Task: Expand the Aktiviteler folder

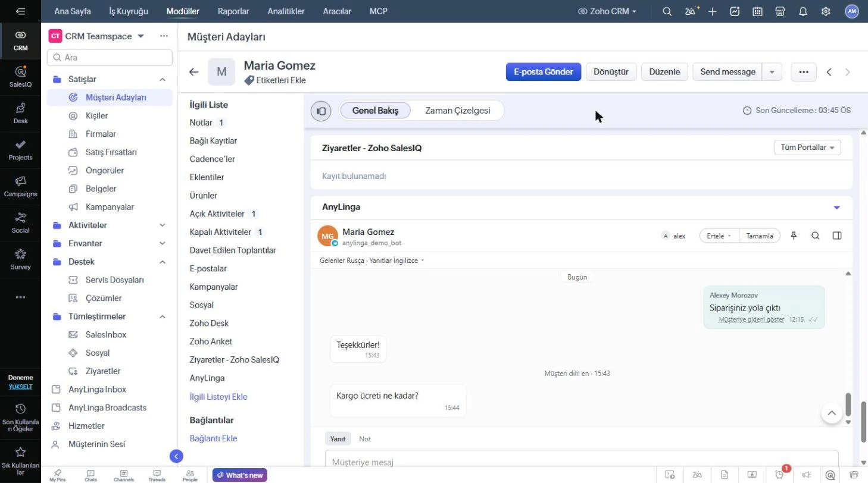Action: point(163,225)
